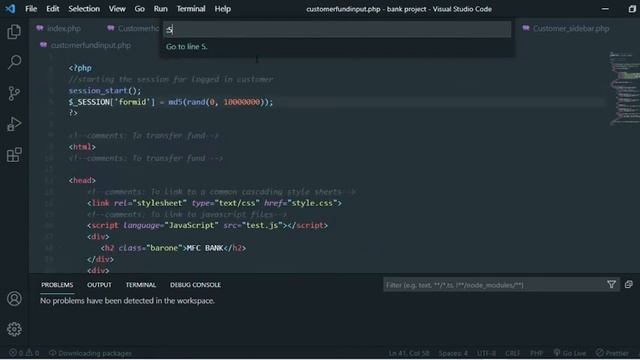Open the Extensions view icon
This screenshot has height=360, width=640.
[14, 155]
